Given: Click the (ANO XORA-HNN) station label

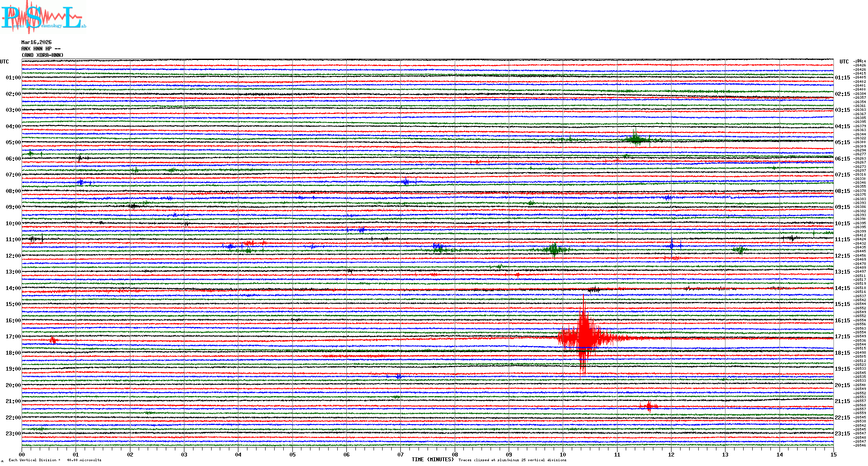Looking at the screenshot, I should coord(42,55).
